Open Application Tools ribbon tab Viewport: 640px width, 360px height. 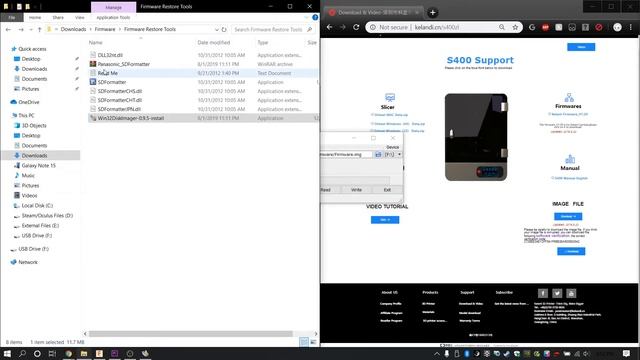[113, 18]
